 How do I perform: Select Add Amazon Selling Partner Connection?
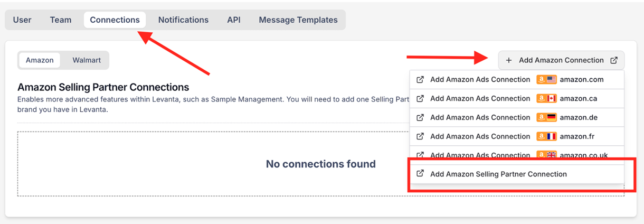[498, 174]
